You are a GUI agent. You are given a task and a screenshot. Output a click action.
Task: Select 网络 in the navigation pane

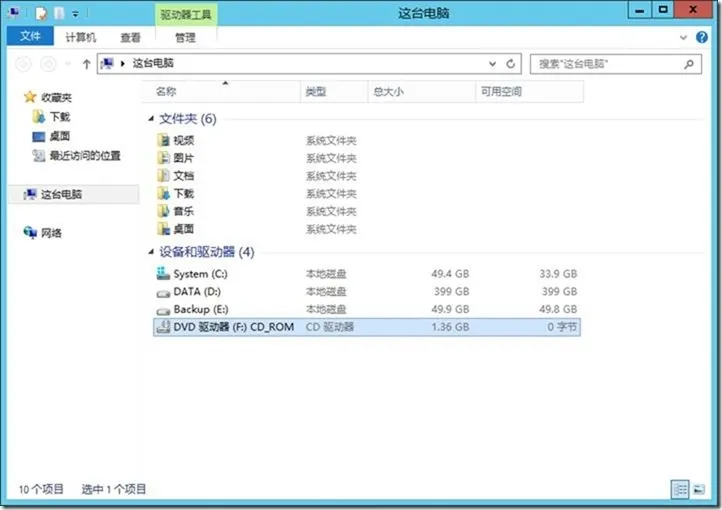point(42,233)
